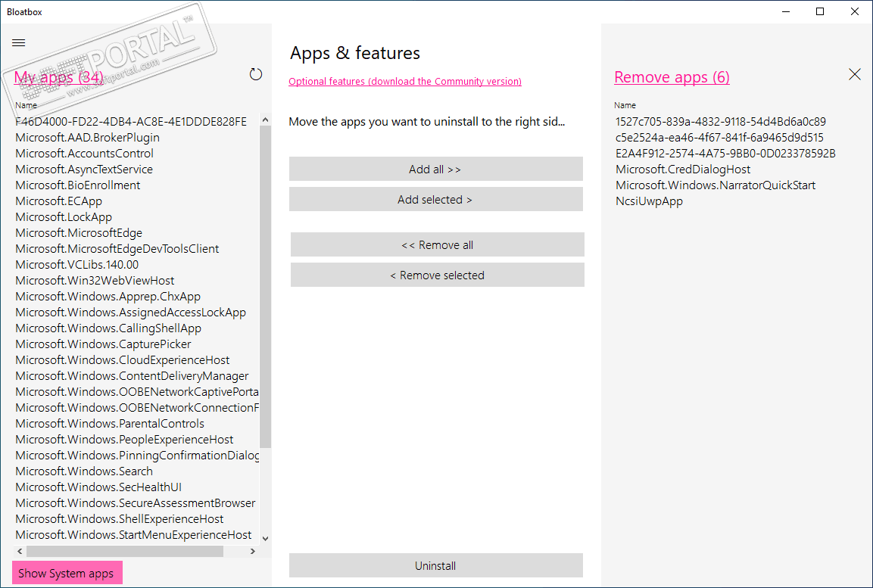The width and height of the screenshot is (873, 588).
Task: Select Microsoft.Windows.PinningConfirmationDialog
Action: tap(137, 456)
